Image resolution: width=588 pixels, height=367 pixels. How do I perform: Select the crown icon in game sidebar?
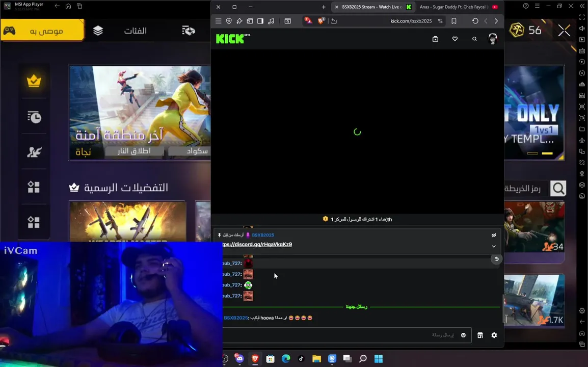click(34, 81)
